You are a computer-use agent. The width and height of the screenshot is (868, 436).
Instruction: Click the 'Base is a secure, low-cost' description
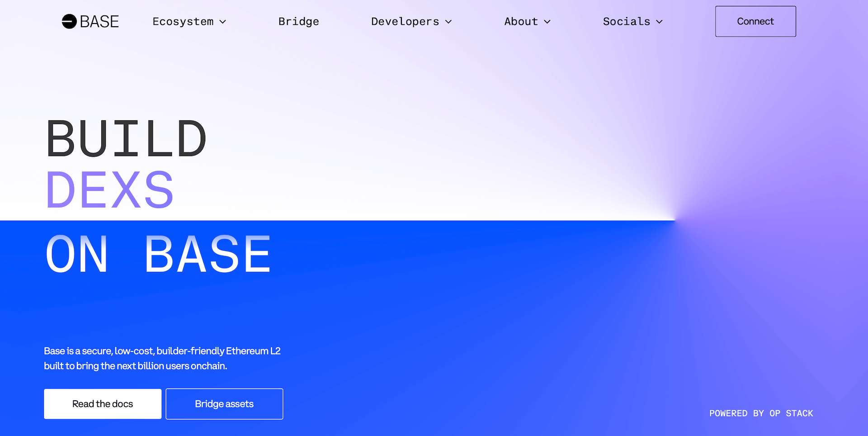(162, 358)
